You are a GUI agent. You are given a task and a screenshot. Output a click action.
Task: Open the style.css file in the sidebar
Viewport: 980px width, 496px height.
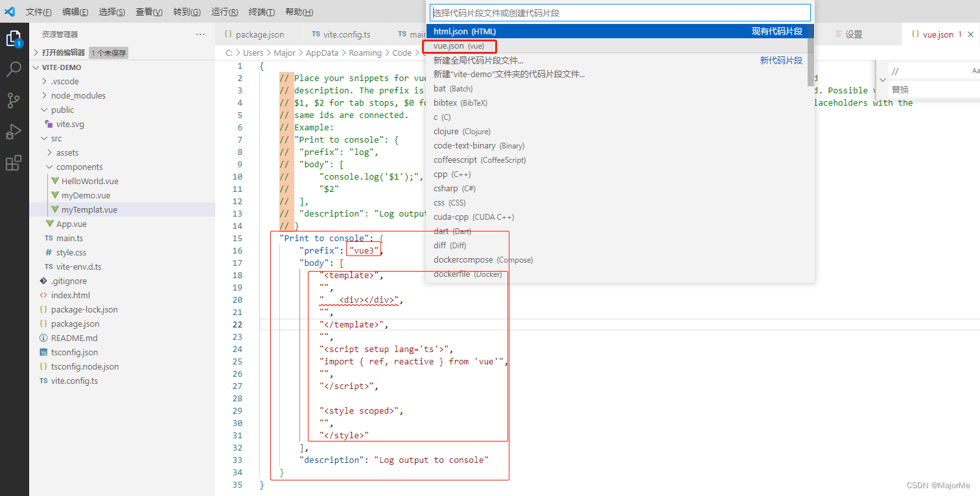point(73,252)
